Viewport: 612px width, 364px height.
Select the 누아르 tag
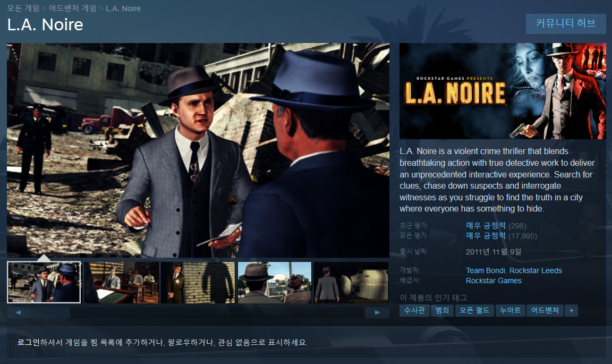click(511, 310)
